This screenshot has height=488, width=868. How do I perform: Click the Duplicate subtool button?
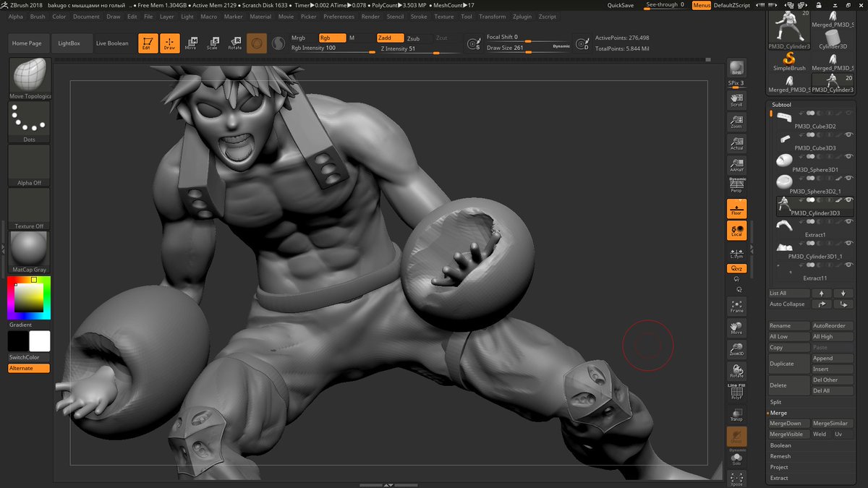pos(789,364)
